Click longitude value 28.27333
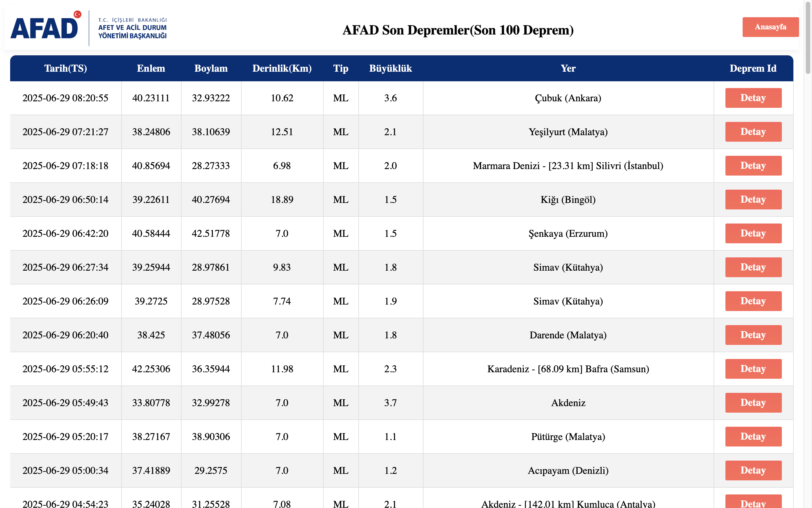Image resolution: width=812 pixels, height=508 pixels. [x=211, y=166]
